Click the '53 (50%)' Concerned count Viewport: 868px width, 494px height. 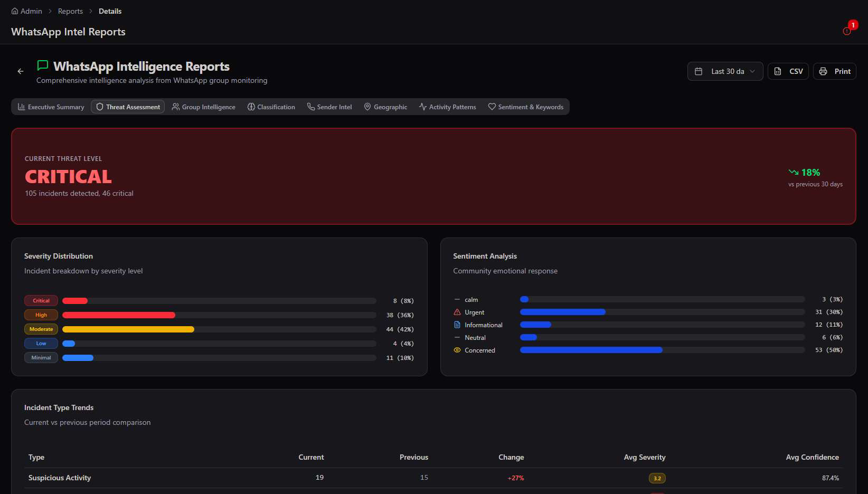tap(829, 350)
